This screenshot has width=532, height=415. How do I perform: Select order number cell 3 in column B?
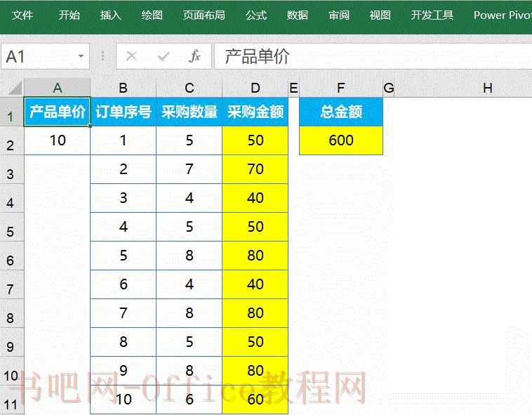pyautogui.click(x=123, y=198)
